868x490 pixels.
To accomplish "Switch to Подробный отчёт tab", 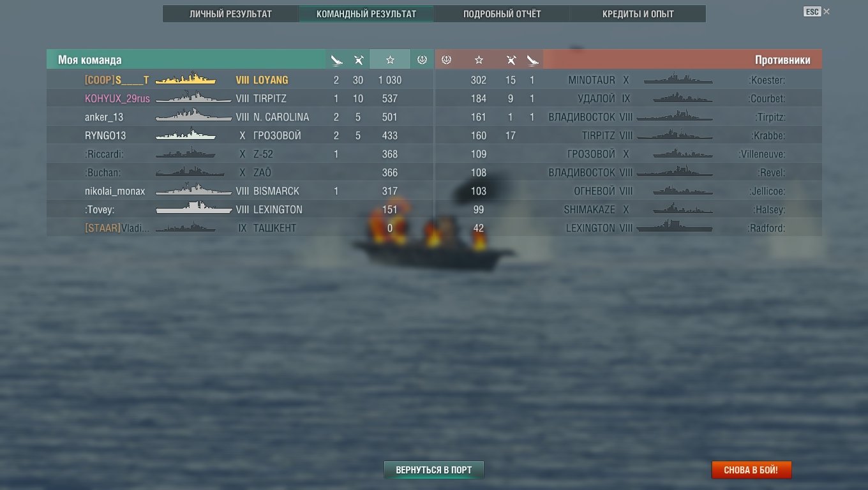I will coord(502,14).
